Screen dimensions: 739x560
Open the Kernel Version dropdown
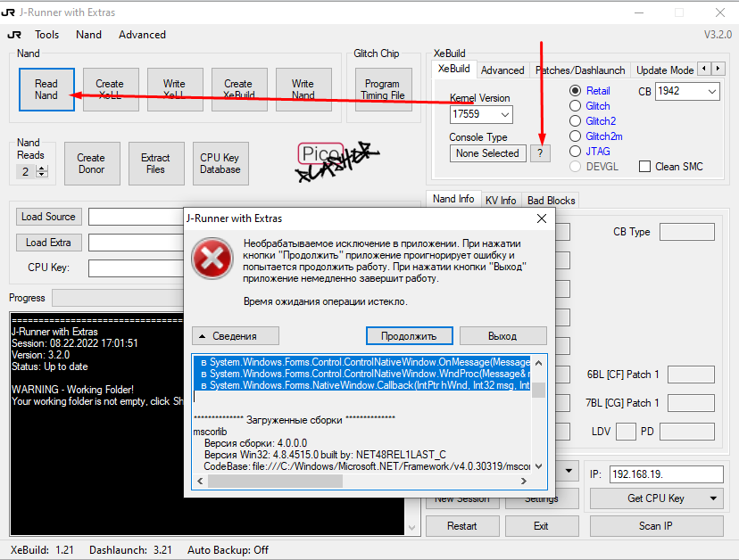505,114
